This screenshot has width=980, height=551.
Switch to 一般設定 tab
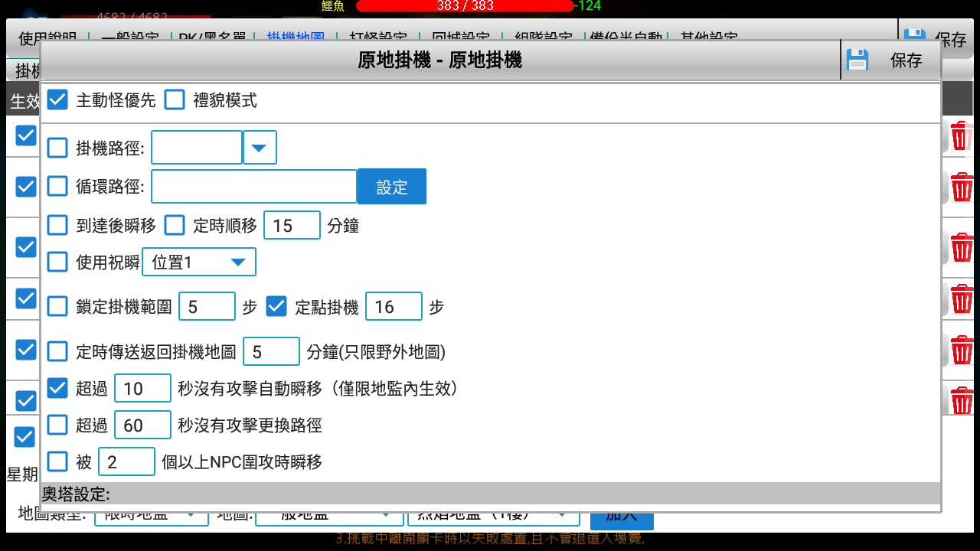[x=130, y=35]
